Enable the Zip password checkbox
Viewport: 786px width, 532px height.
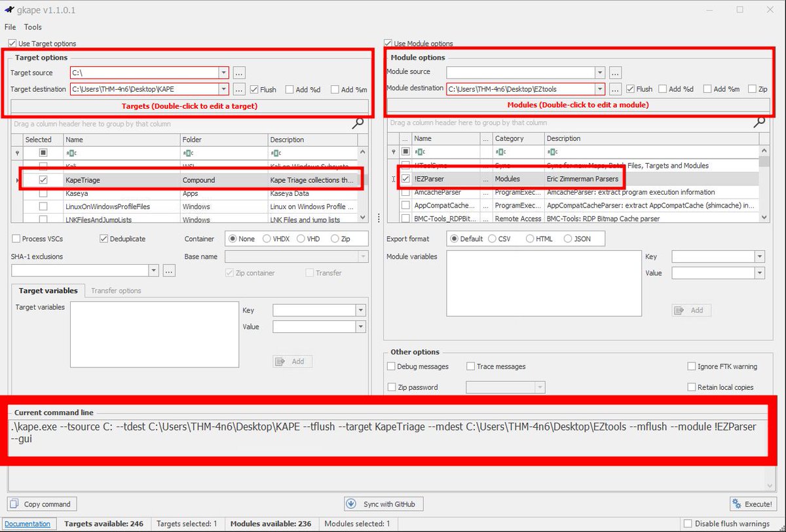pos(392,387)
